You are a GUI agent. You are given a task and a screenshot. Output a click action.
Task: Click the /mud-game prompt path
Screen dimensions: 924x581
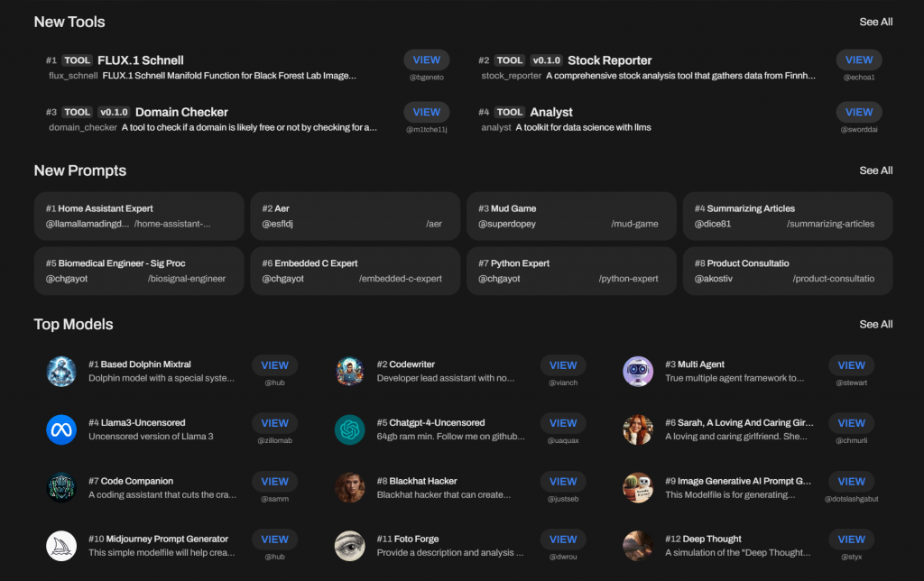coord(634,224)
